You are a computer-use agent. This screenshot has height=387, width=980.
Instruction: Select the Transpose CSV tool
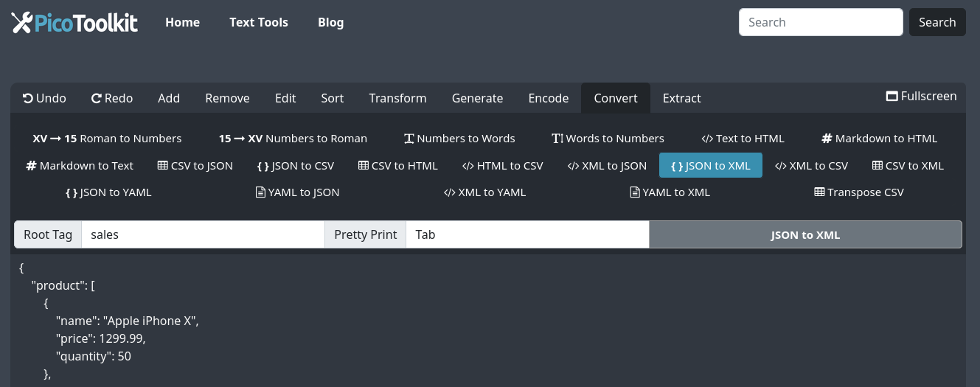point(858,192)
